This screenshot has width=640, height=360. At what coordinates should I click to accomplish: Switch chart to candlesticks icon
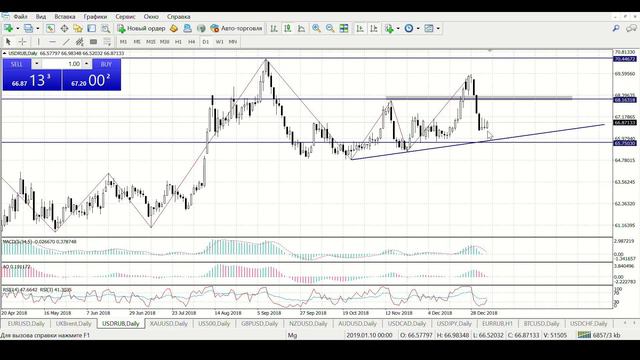(288, 28)
